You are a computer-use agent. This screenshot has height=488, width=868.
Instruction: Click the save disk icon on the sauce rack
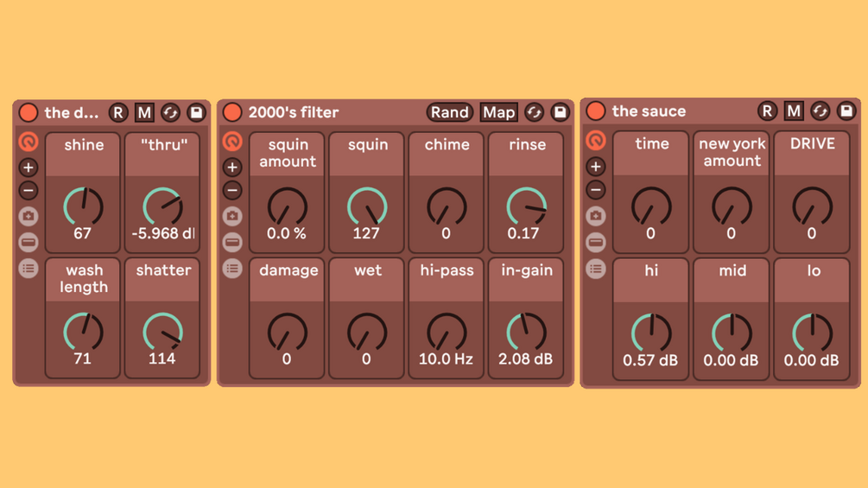coord(846,111)
